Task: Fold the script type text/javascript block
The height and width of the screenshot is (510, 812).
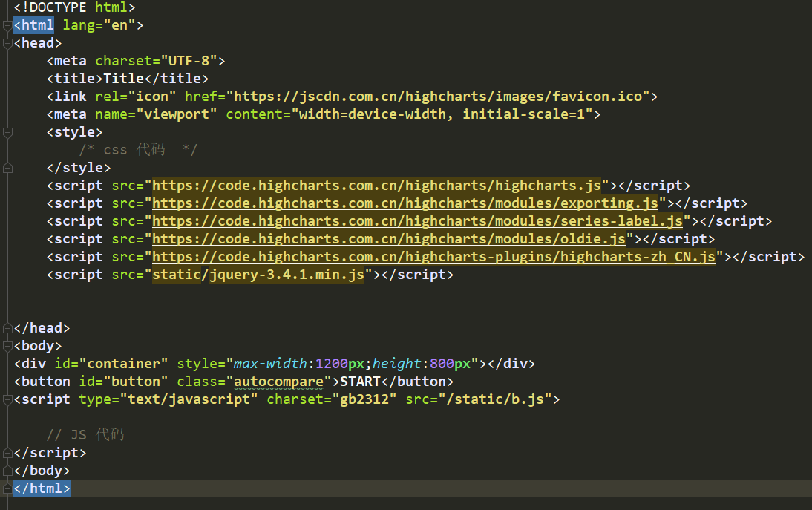Action: [x=7, y=399]
